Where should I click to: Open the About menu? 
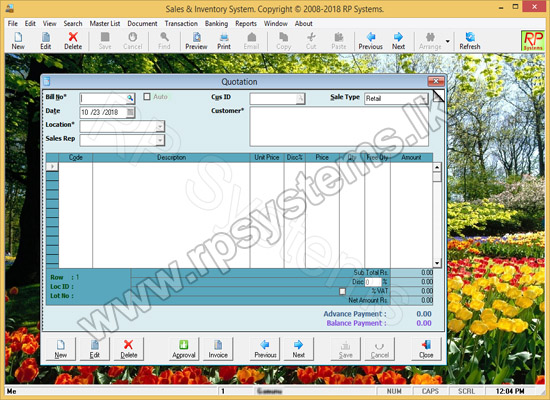click(303, 24)
